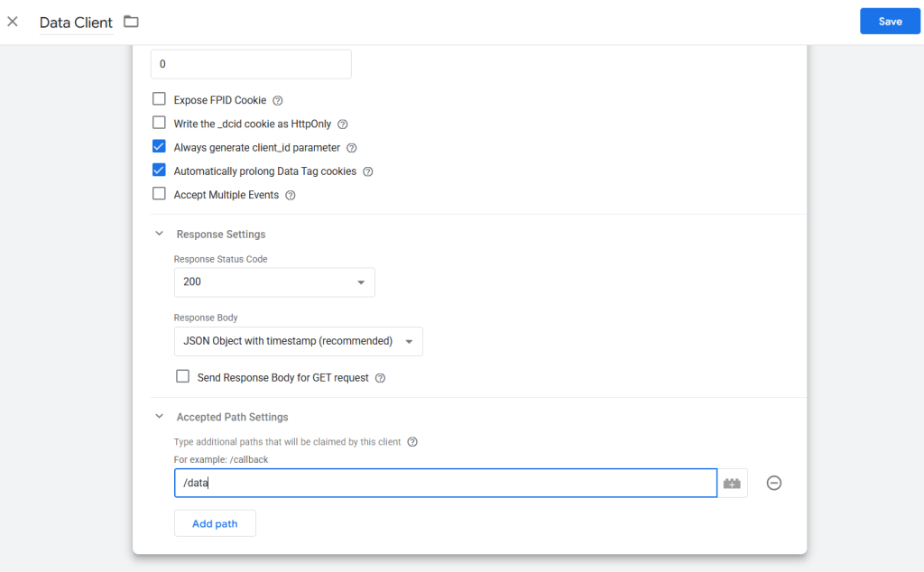Click the variable picker icon beside path field
924x572 pixels.
[732, 484]
